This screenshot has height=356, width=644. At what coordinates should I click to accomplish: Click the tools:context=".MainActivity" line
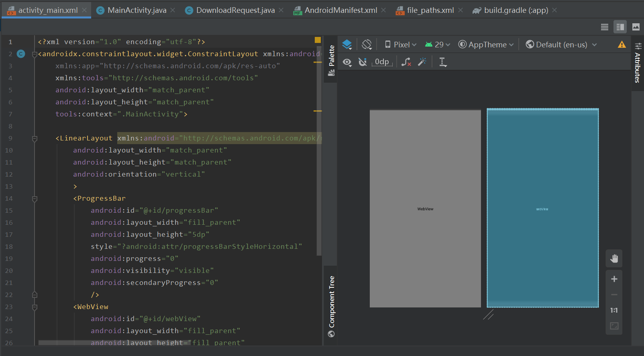point(121,114)
